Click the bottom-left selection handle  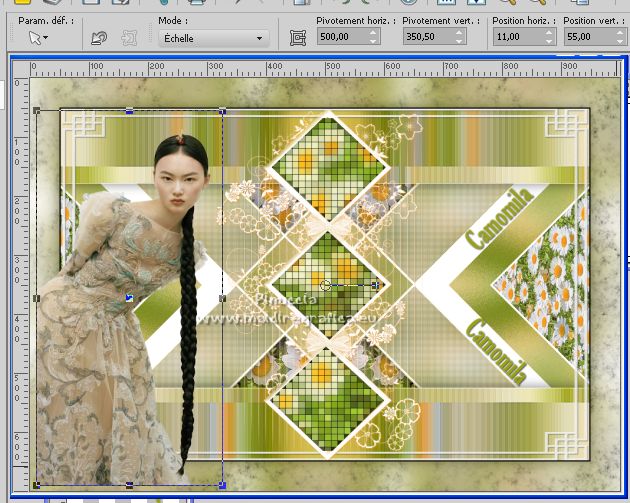click(37, 485)
